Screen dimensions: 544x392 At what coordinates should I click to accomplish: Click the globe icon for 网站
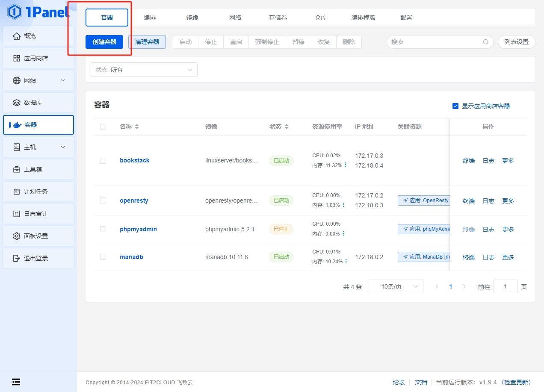point(17,80)
